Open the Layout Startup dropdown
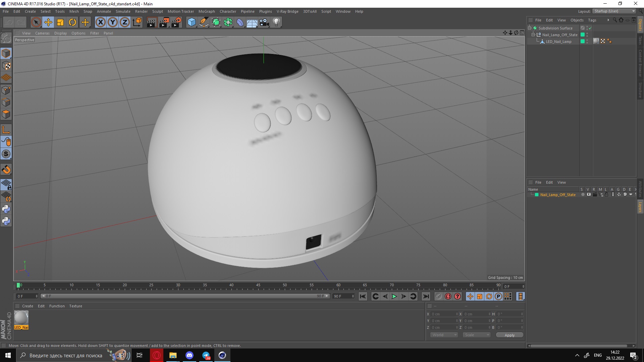Screen dimensions: 644x362 coord(615,11)
